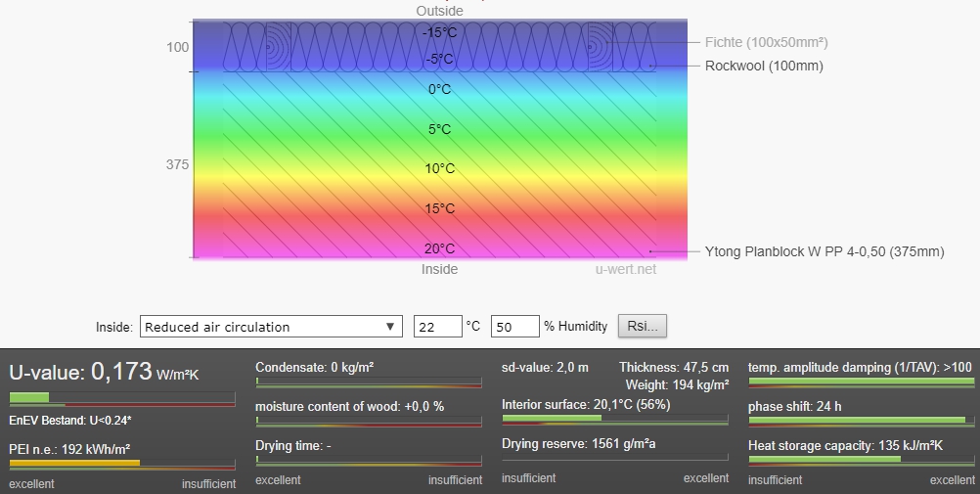Select the Ytong Planblock W PP 4-0,50 label
The height and width of the screenshot is (494, 980).
coord(824,251)
